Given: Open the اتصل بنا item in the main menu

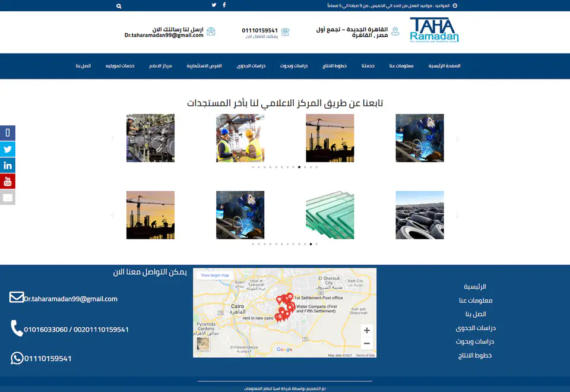Looking at the screenshot, I should click(x=83, y=66).
